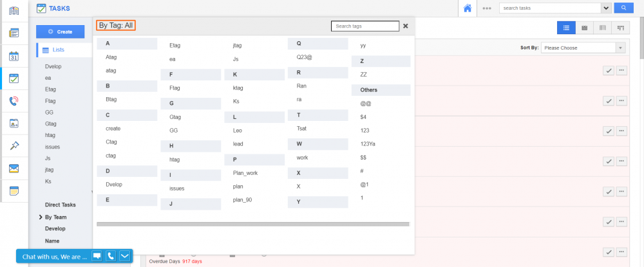Screen dimensions: 644x267
Task: Click phone icon in chat widget
Action: coord(111,256)
